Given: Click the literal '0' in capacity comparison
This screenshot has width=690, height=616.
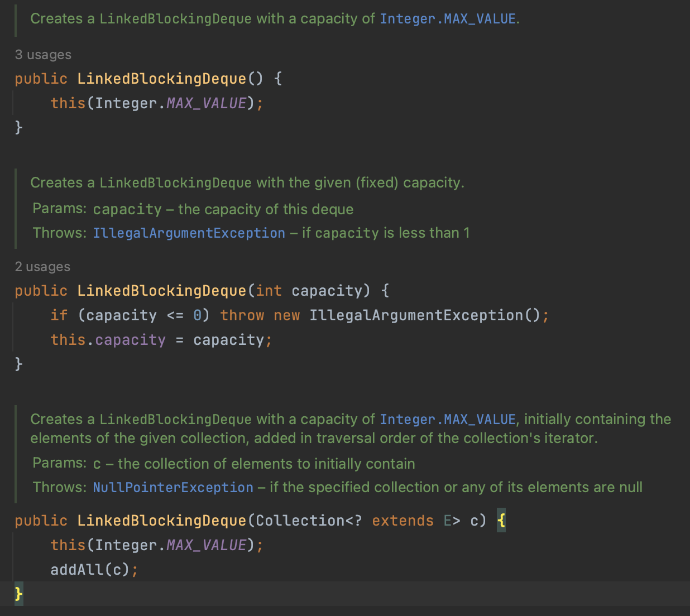Looking at the screenshot, I should (x=197, y=315).
